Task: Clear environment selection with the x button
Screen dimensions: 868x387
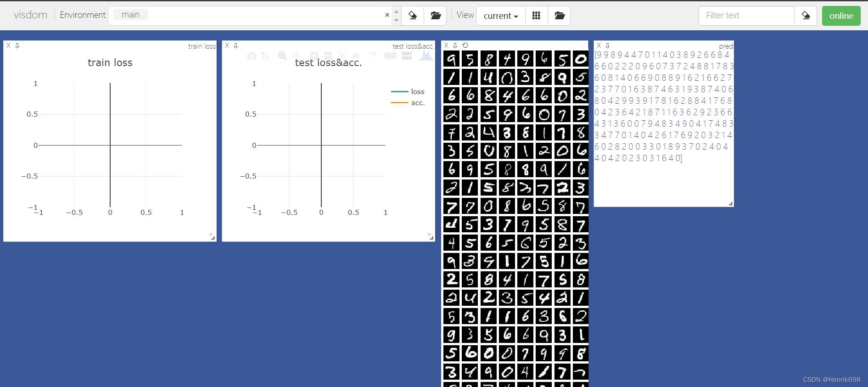Action: click(387, 15)
